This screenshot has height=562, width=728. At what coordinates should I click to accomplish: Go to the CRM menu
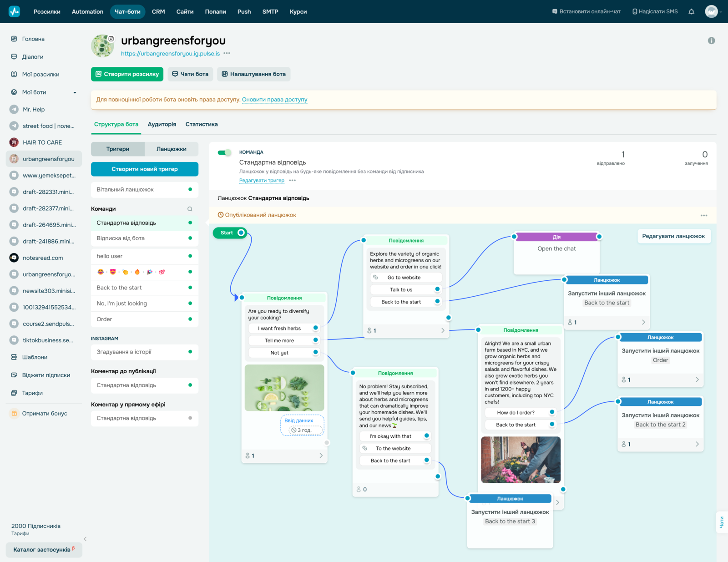(x=158, y=11)
